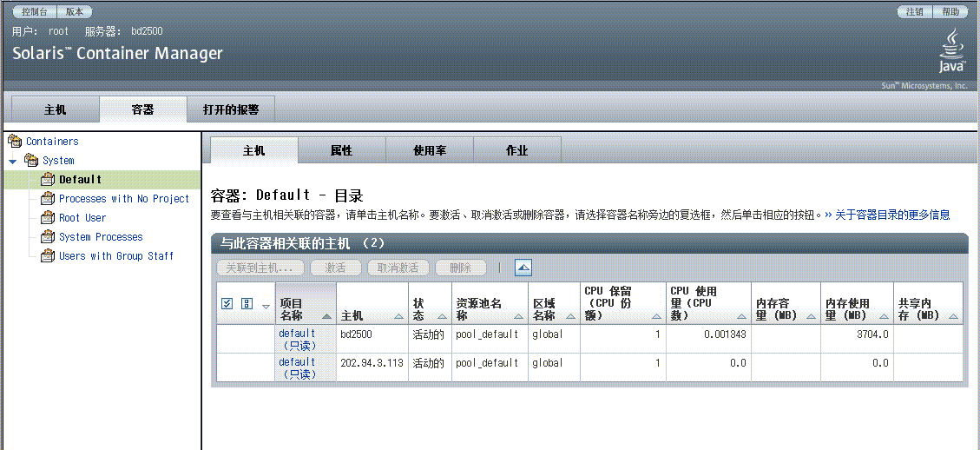This screenshot has width=980, height=450.
Task: Select Root User tree label
Action: pyautogui.click(x=82, y=218)
